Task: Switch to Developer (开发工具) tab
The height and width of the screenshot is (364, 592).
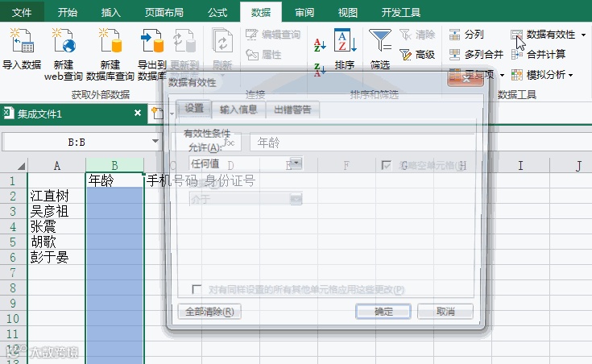Action: pos(400,12)
